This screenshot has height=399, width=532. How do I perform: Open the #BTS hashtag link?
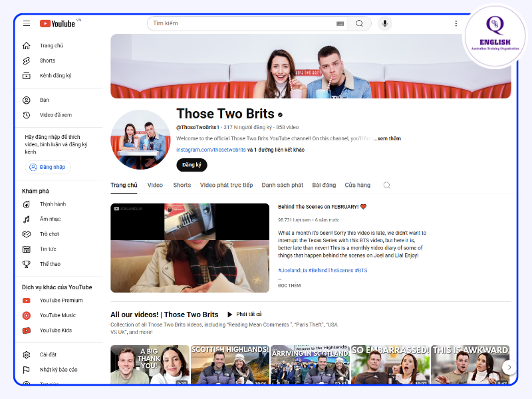[361, 271]
